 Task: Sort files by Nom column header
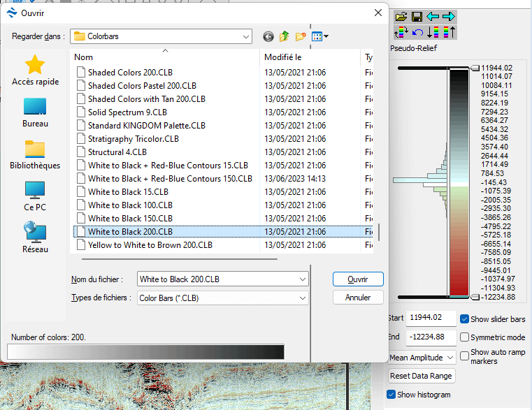point(165,57)
